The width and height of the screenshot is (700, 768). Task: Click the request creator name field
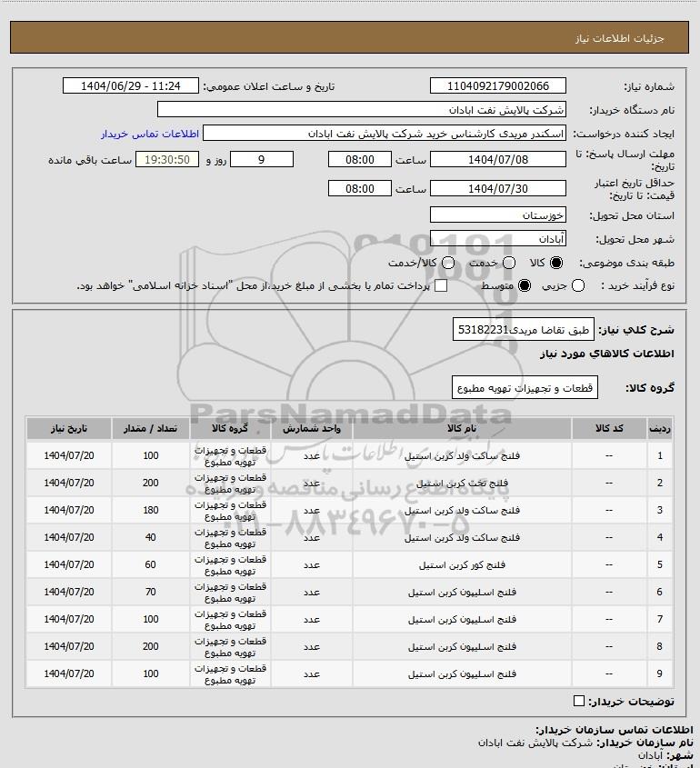point(384,134)
